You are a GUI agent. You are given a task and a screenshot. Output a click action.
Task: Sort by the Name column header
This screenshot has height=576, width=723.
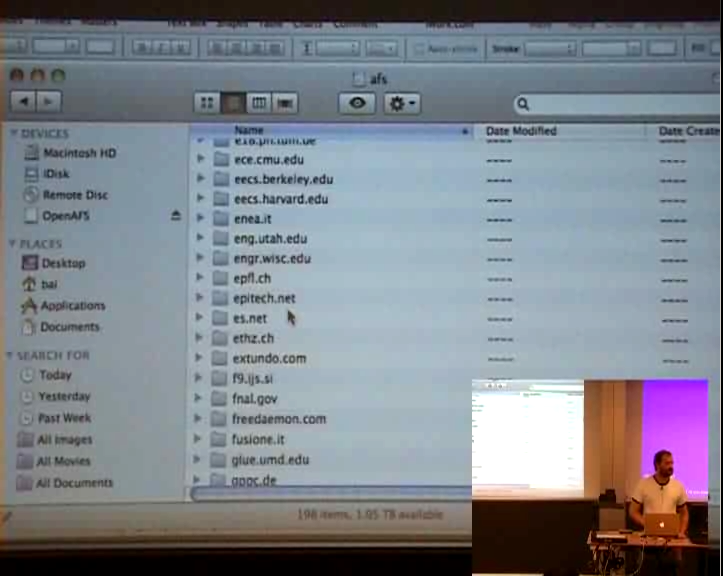[x=331, y=131]
